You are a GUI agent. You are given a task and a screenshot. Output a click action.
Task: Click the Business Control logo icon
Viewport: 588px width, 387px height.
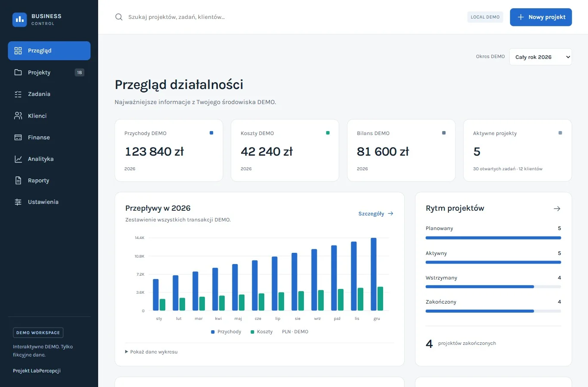pyautogui.click(x=19, y=19)
